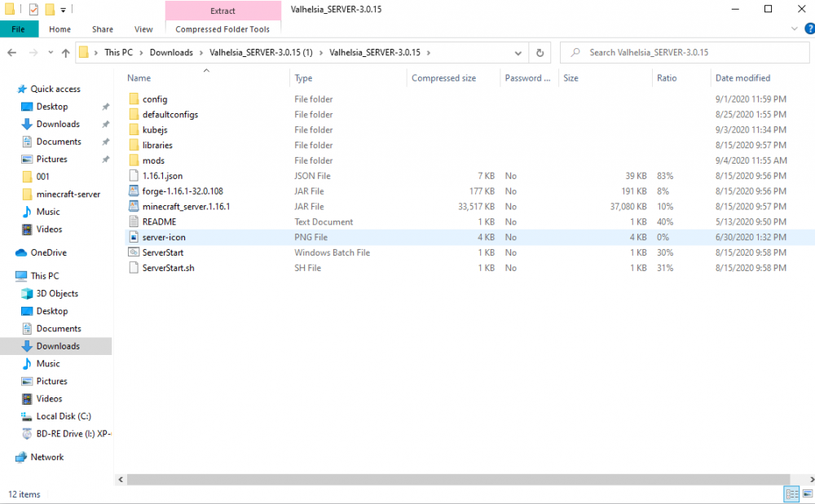Click the Up one level arrow
Screen dimensions: 815x504
65,53
